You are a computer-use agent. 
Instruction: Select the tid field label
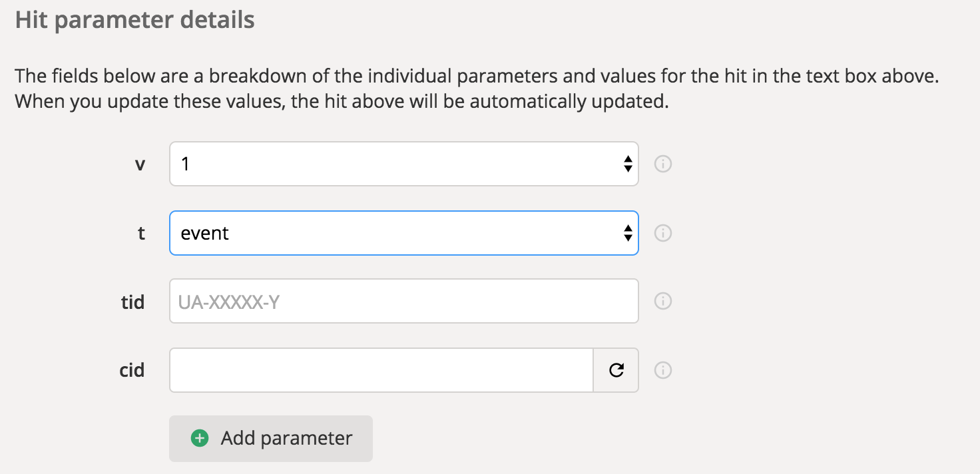coord(132,302)
